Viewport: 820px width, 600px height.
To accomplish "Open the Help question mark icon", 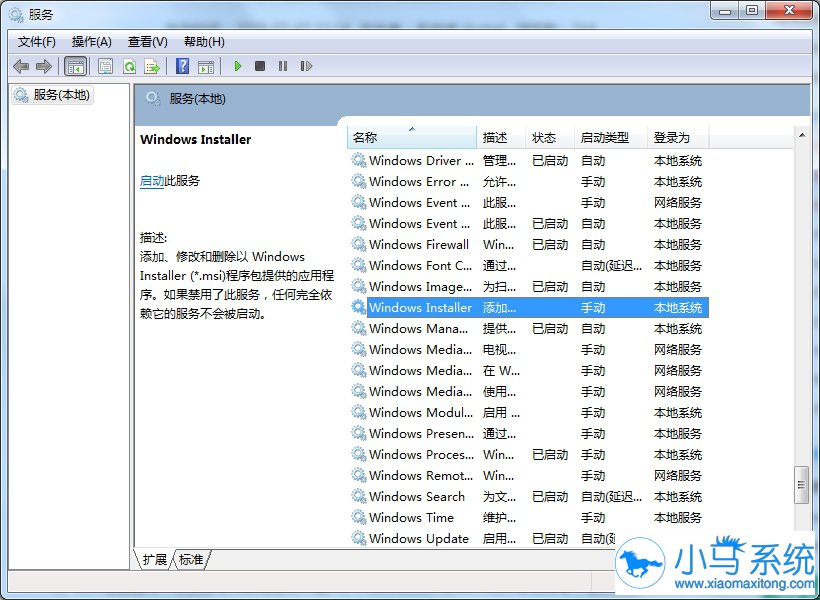I will (183, 66).
